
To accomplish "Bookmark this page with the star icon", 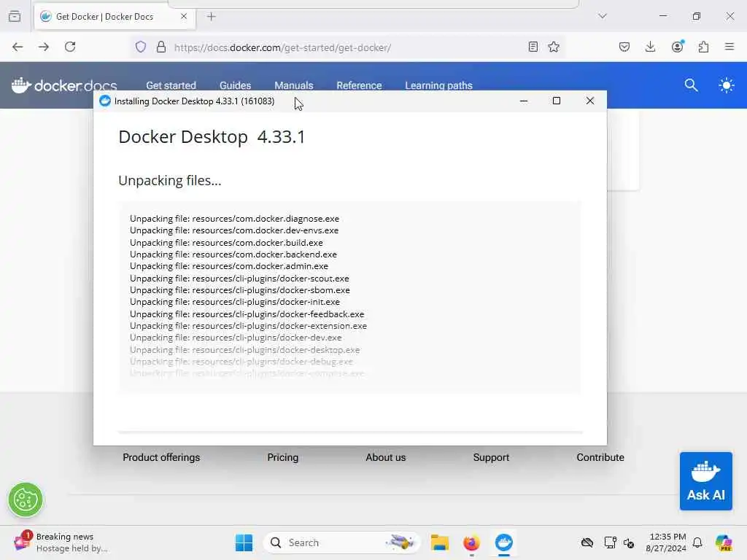I will click(x=554, y=47).
